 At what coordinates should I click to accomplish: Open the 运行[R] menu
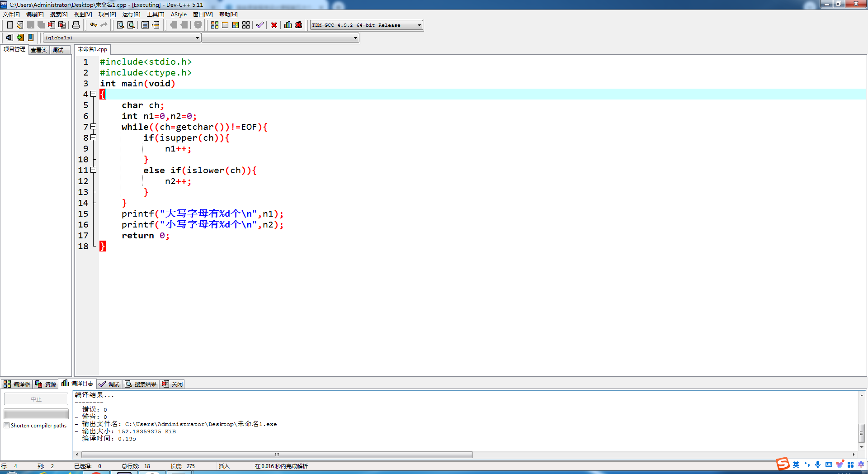(x=131, y=14)
